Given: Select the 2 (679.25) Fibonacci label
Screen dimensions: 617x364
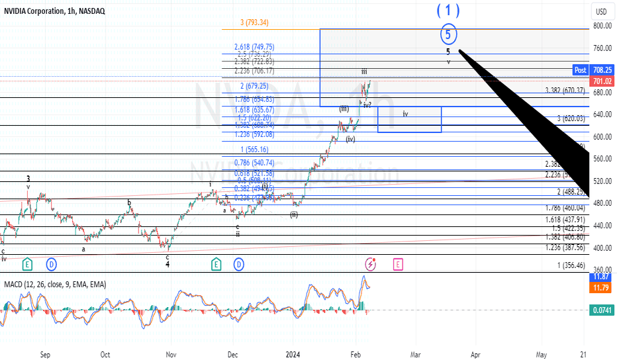Looking at the screenshot, I should tap(255, 86).
